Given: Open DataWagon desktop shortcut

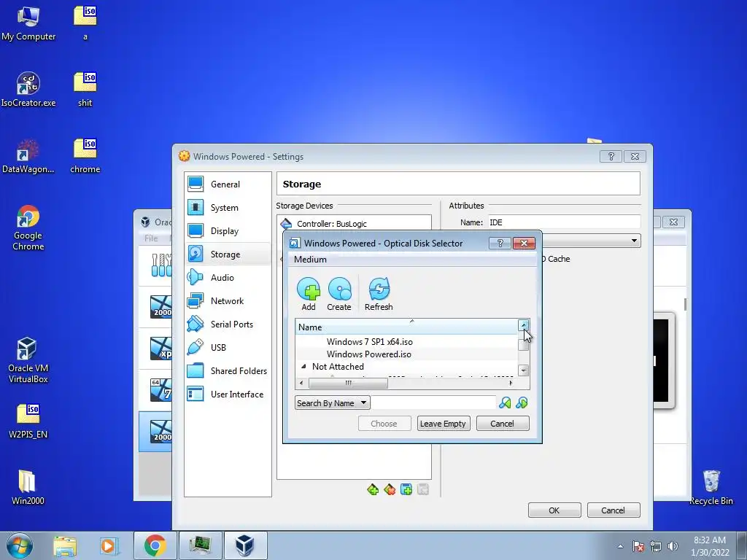Looking at the screenshot, I should pos(28,156).
